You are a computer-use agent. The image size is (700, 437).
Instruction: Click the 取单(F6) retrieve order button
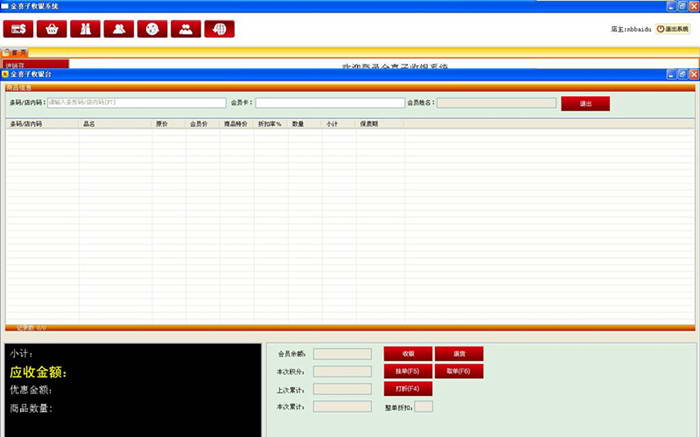coord(460,371)
